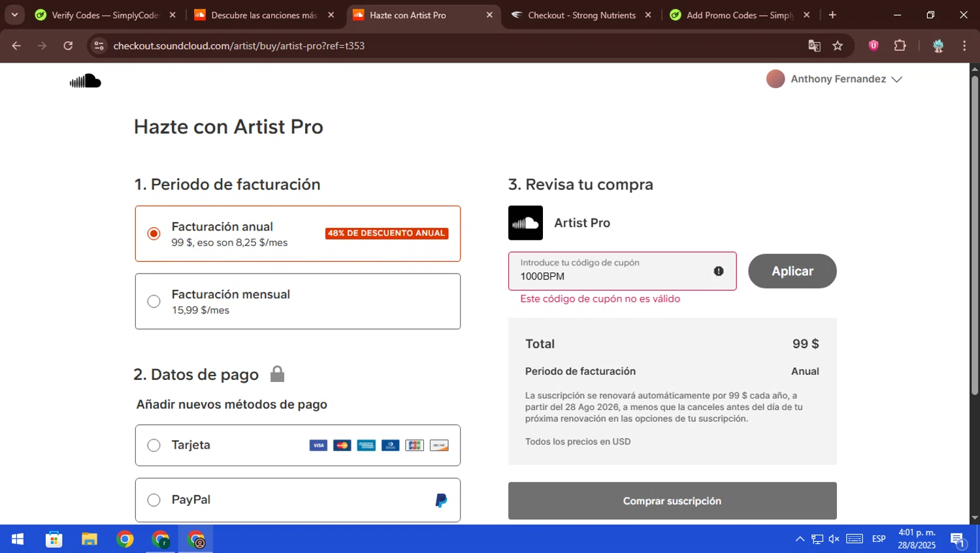Switch to Add Promo Codes tab
Viewport: 980px width, 553px height.
coord(740,15)
